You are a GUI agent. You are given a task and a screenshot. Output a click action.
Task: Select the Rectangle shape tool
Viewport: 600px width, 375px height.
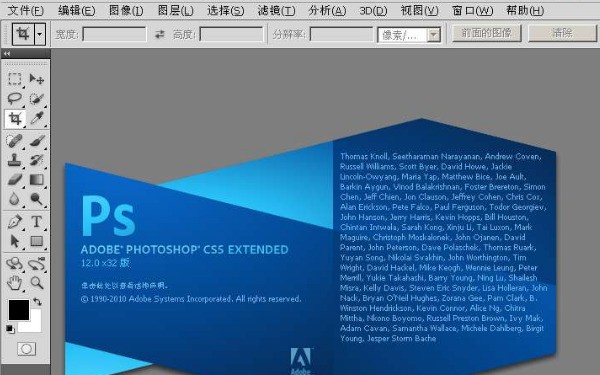click(36, 241)
